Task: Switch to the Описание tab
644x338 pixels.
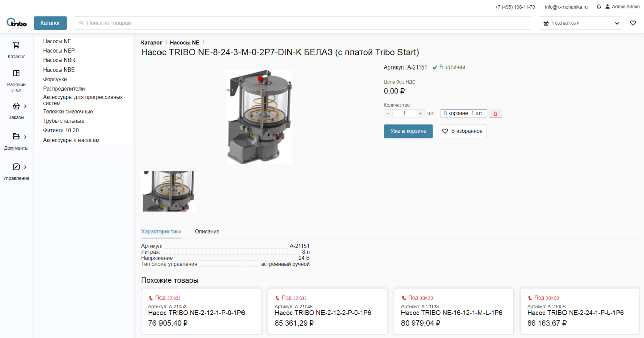Action: 207,232
